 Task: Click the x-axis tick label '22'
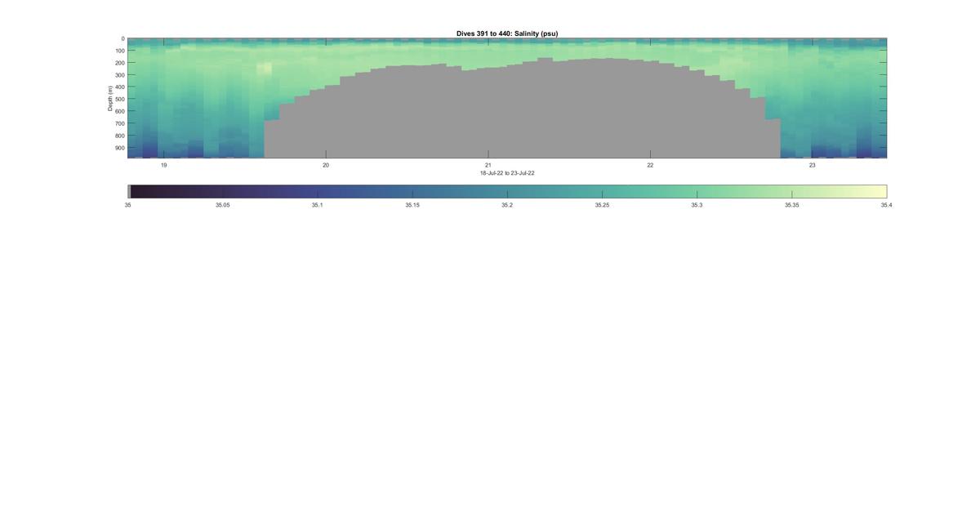pyautogui.click(x=650, y=165)
